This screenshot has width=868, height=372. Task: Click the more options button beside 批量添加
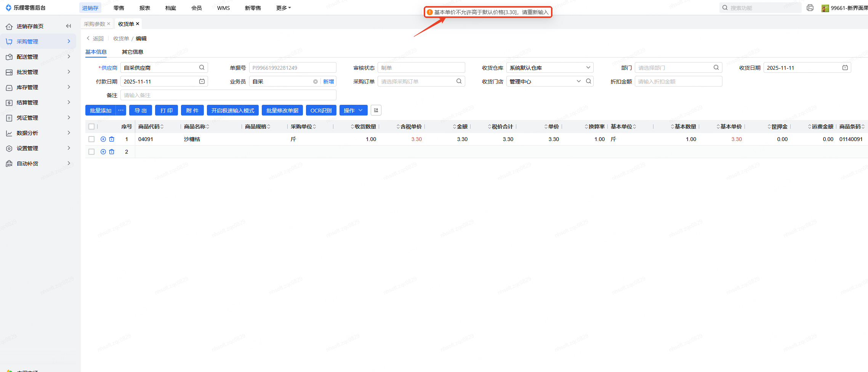(x=121, y=110)
